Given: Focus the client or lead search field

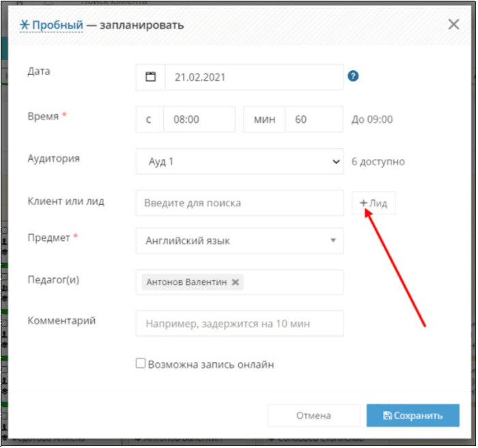Looking at the screenshot, I should [x=240, y=204].
